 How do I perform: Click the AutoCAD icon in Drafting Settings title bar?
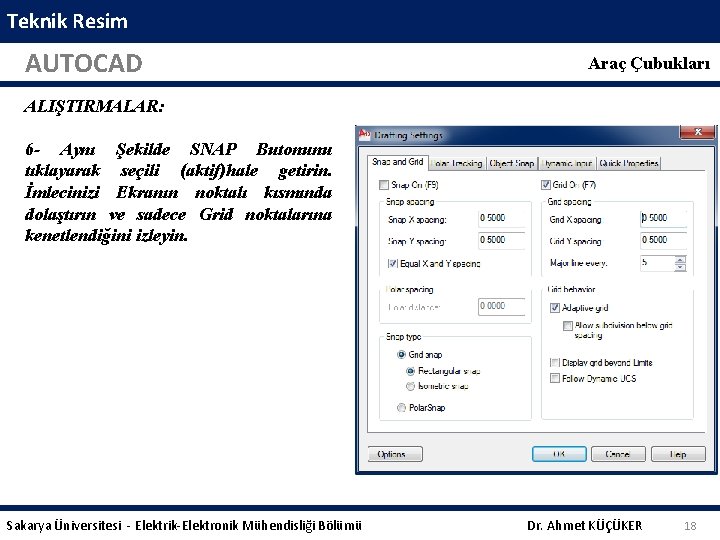[365, 134]
